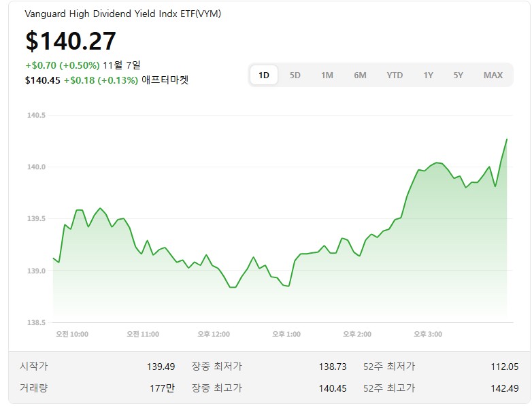Open the 5Y price history
Image resolution: width=532 pixels, height=406 pixels.
[x=459, y=75]
